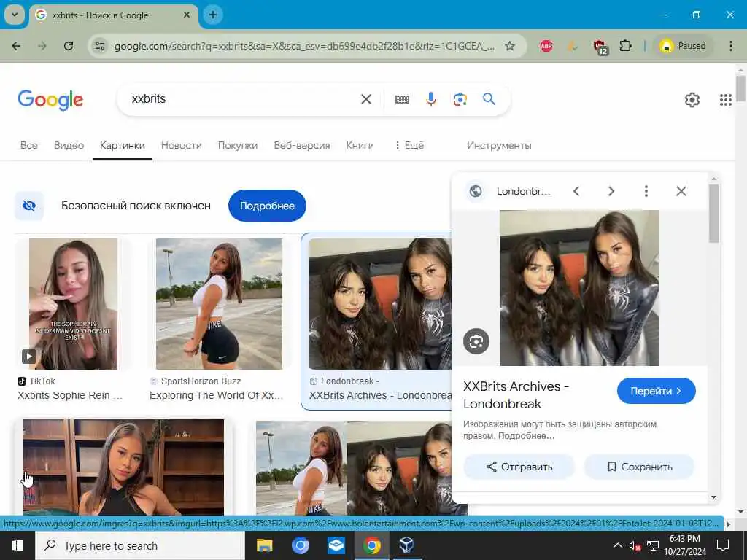Click the search box containing xxbrits

click(239, 99)
